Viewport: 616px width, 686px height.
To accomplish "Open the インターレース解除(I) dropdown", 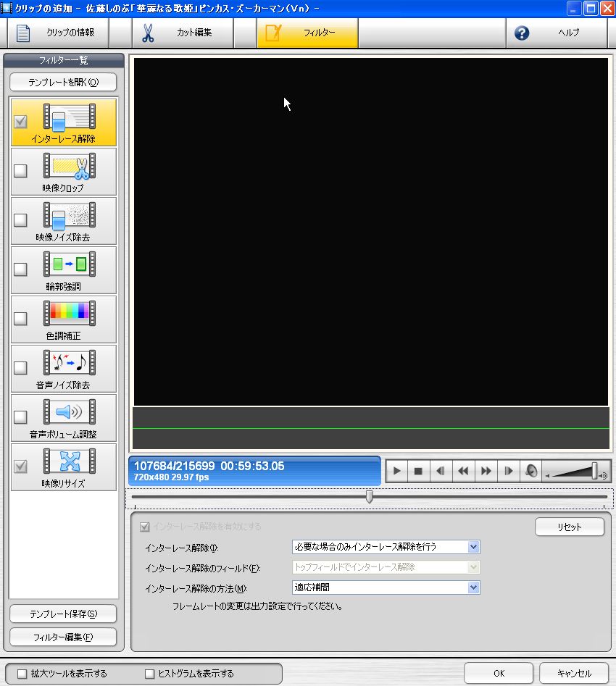I will 386,547.
